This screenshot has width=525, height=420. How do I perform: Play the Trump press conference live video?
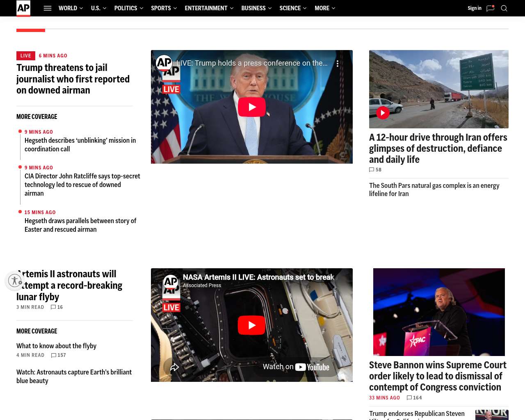point(252,107)
